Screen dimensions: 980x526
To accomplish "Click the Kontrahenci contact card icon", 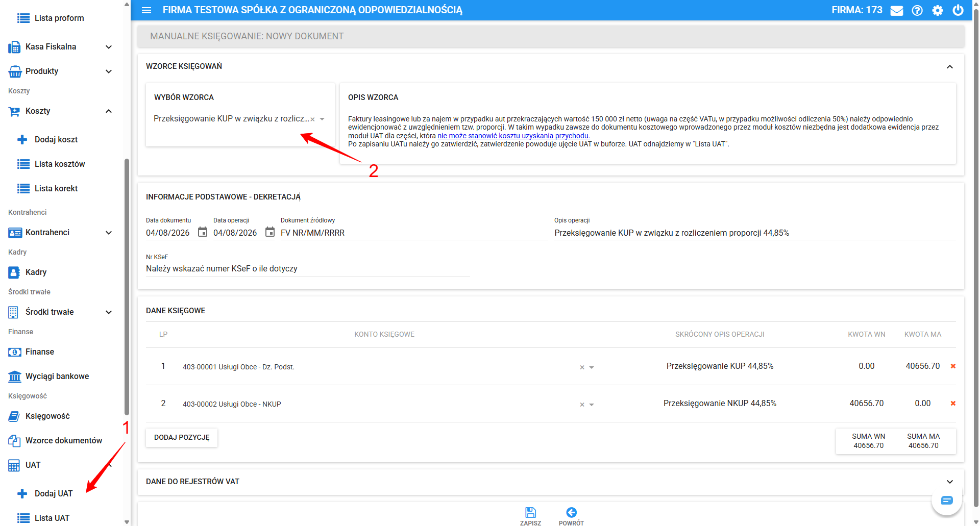I will [x=15, y=233].
